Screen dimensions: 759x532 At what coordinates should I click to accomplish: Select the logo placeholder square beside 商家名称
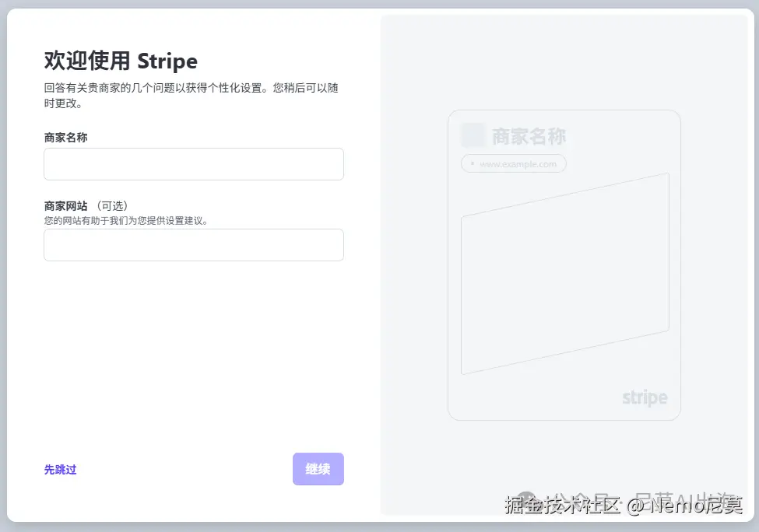coord(473,135)
